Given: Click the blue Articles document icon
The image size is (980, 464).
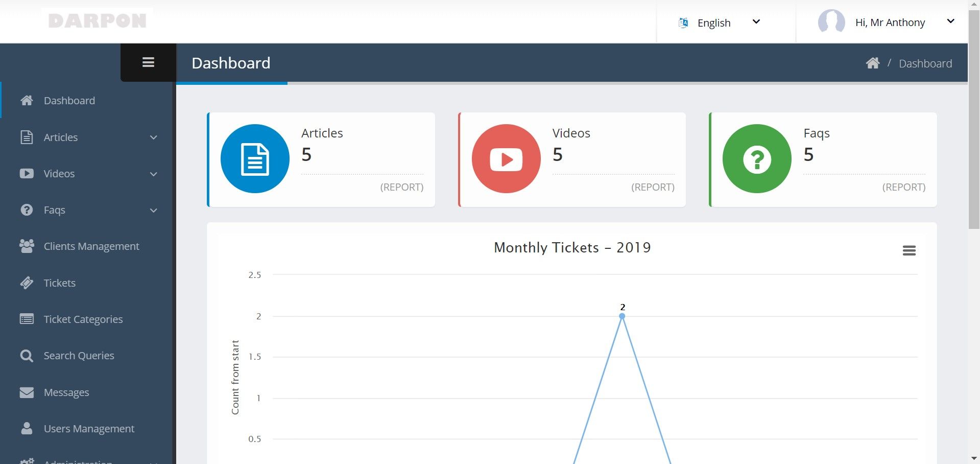Looking at the screenshot, I should tap(255, 159).
